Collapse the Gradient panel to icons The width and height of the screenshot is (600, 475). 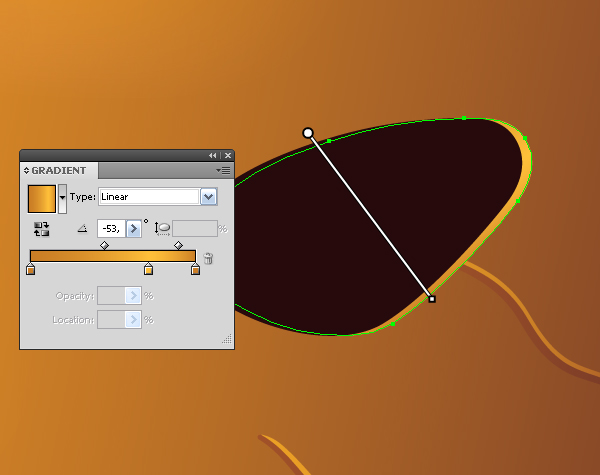coord(213,155)
